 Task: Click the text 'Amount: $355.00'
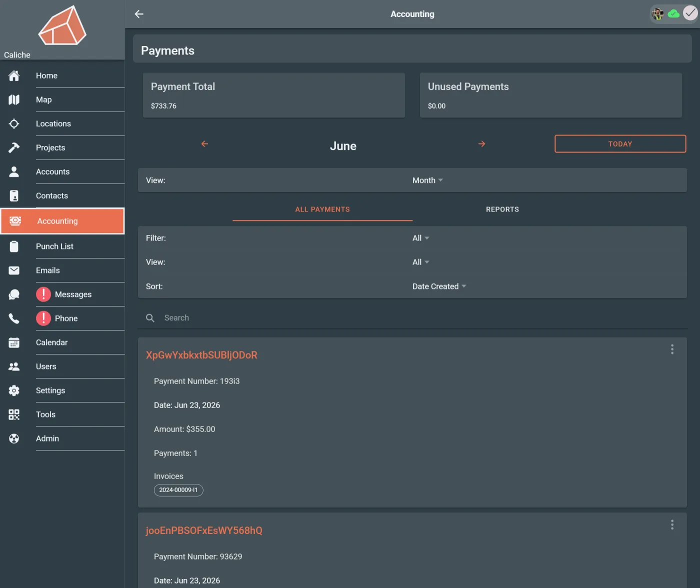184,429
